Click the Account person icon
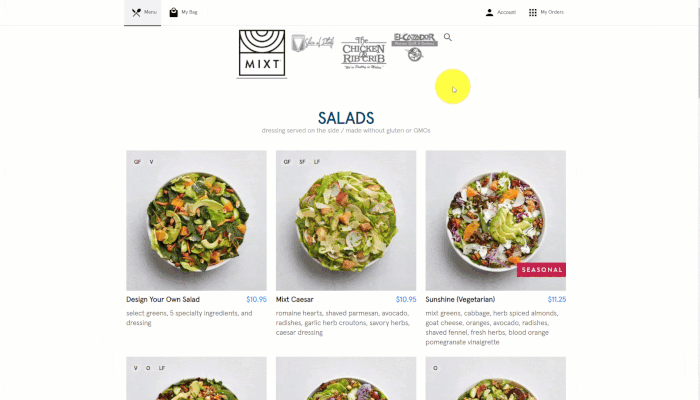 coord(489,12)
